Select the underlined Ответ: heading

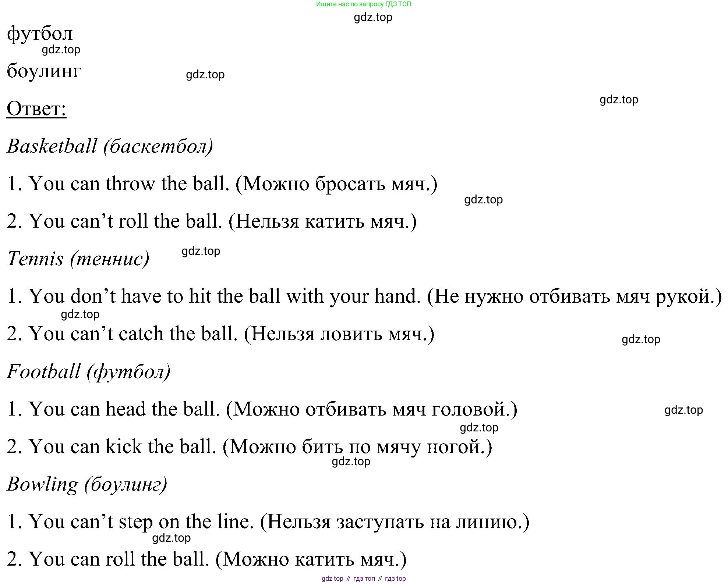click(x=36, y=109)
